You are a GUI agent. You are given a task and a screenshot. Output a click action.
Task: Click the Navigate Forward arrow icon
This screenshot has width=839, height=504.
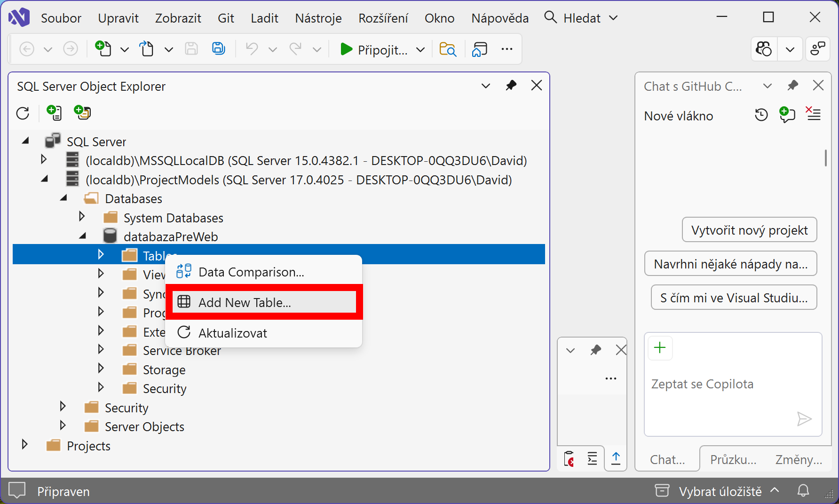[71, 49]
